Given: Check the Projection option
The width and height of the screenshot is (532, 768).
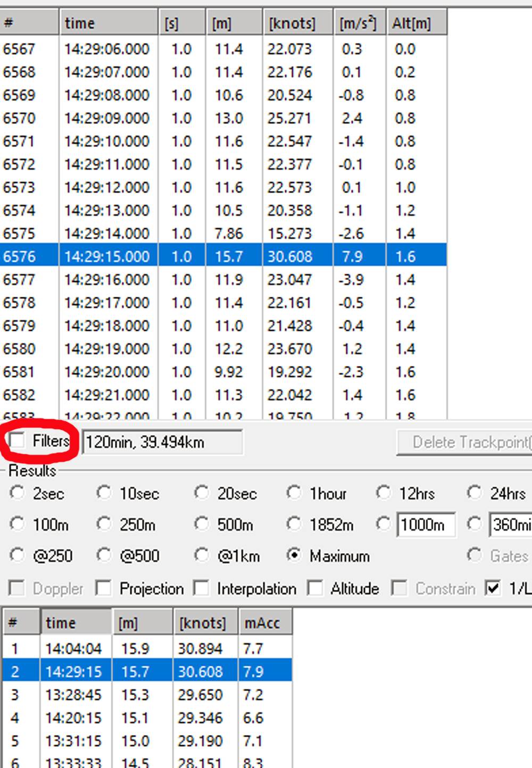Looking at the screenshot, I should point(103,589).
